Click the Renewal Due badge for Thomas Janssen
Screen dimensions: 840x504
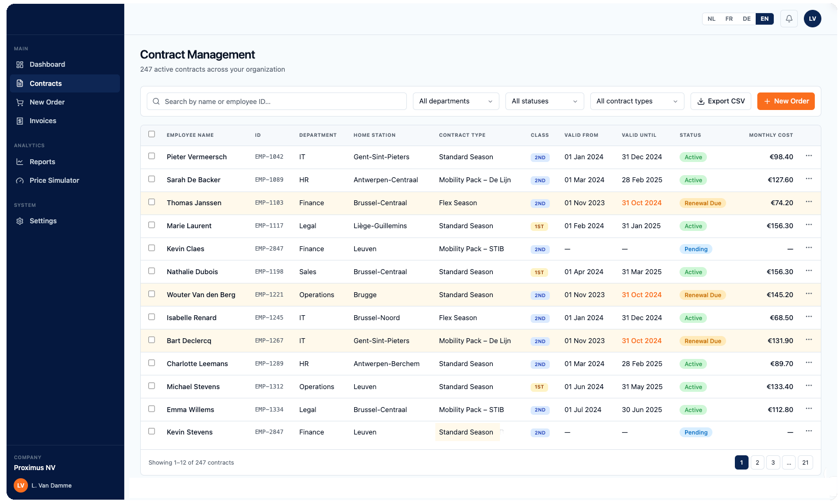[703, 203]
